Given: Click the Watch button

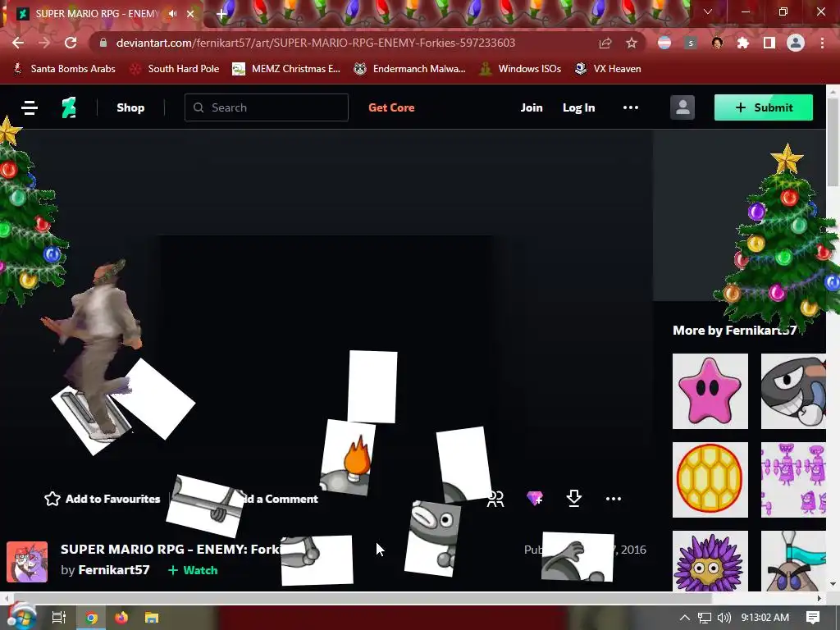Looking at the screenshot, I should point(193,570).
